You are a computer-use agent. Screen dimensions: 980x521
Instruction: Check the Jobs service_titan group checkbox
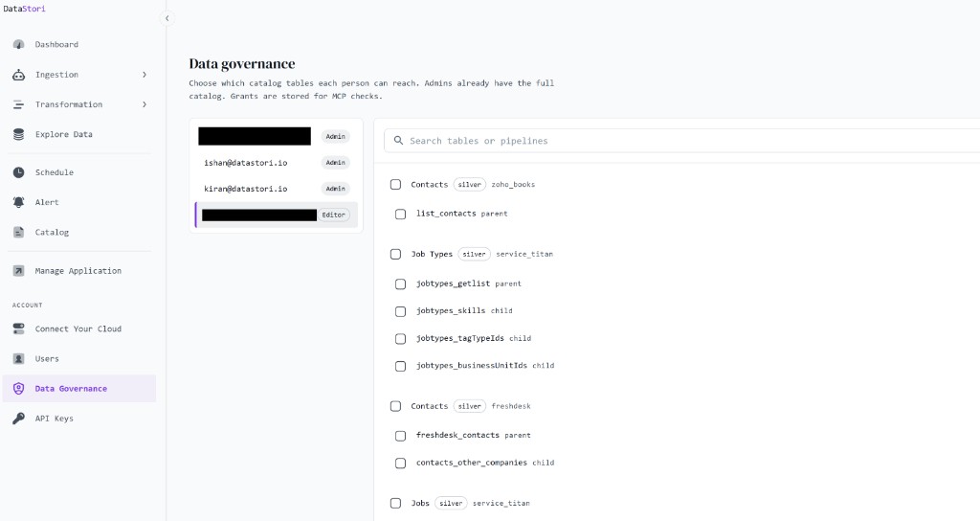click(395, 504)
